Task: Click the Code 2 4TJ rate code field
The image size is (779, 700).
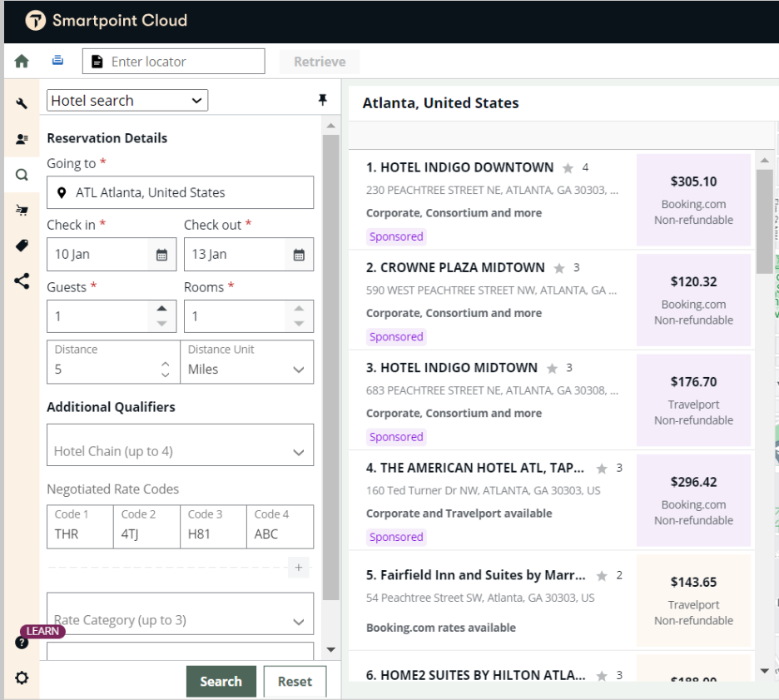Action: click(147, 527)
